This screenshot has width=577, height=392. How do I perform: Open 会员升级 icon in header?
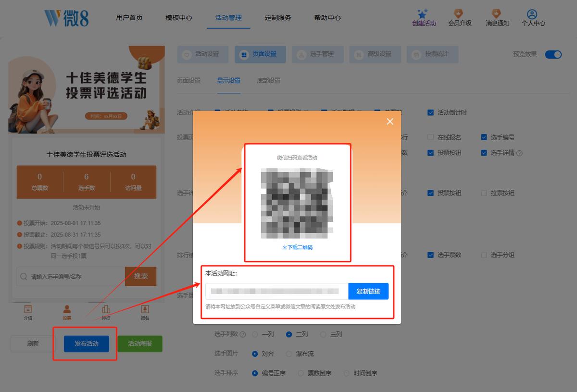(459, 13)
